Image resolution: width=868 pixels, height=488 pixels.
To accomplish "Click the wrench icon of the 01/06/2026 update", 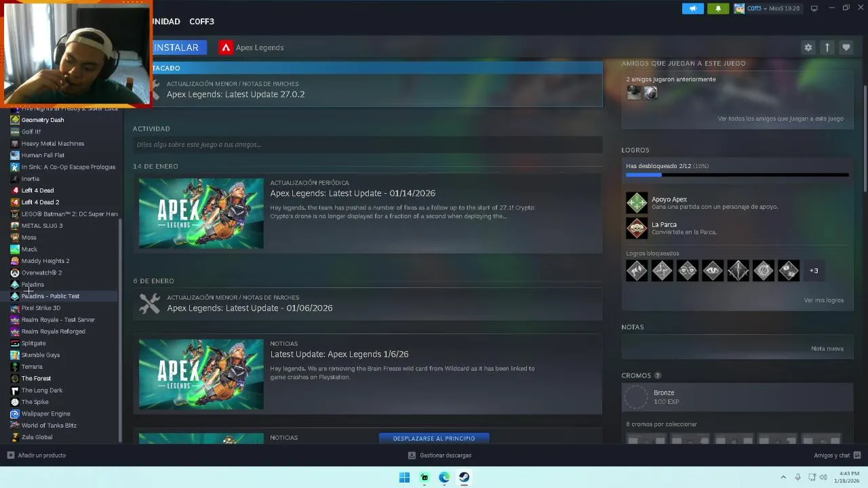I will tap(149, 303).
